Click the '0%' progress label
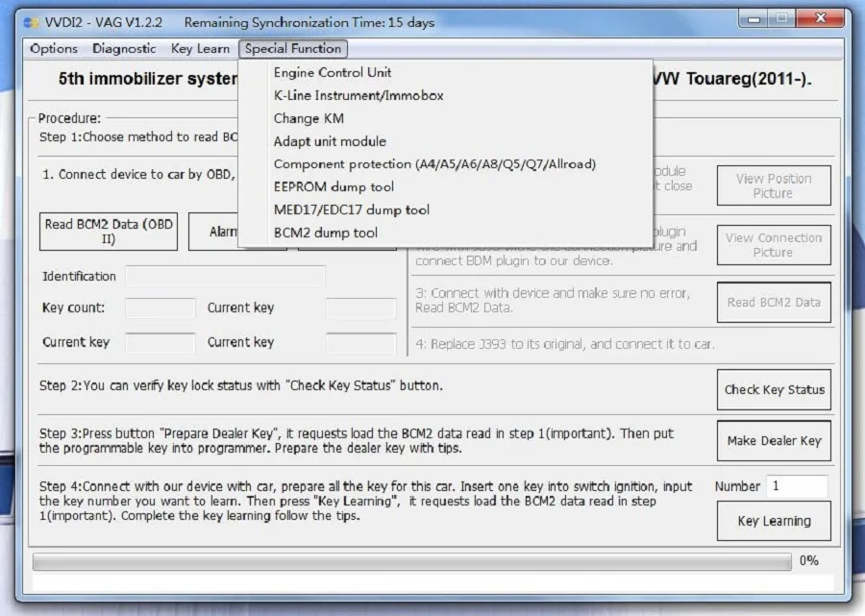Viewport: 865px width, 616px height. click(809, 561)
